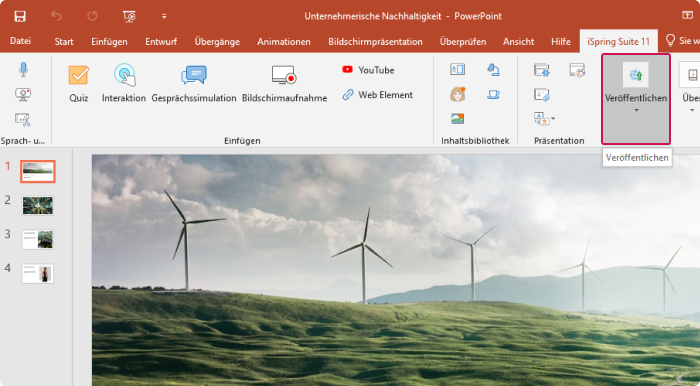Select the iSpring Suite 11 tab

tap(618, 42)
